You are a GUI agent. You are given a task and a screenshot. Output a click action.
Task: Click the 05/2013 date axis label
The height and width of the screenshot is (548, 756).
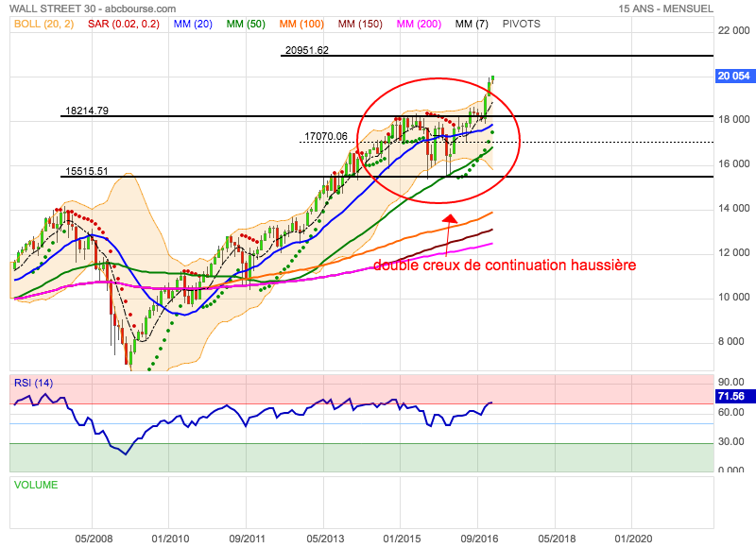point(325,539)
